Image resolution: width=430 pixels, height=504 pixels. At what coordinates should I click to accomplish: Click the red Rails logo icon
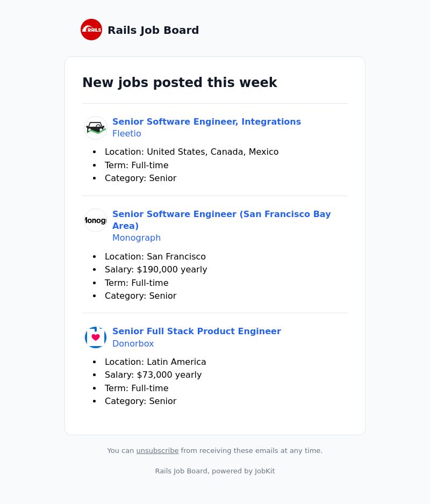click(91, 30)
